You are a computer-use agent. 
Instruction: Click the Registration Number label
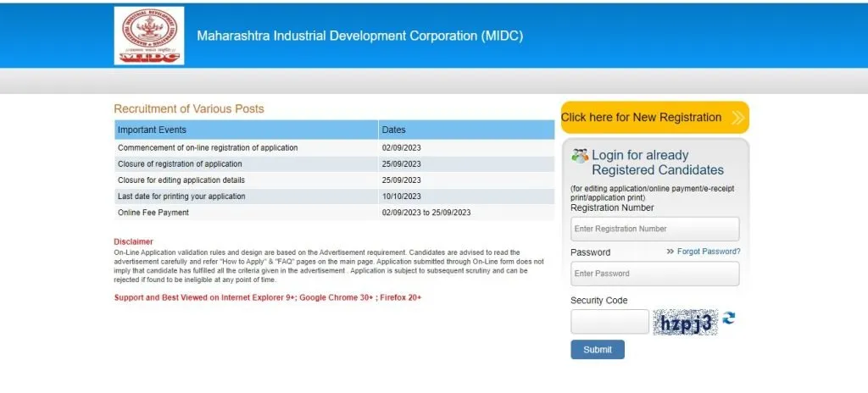click(612, 208)
